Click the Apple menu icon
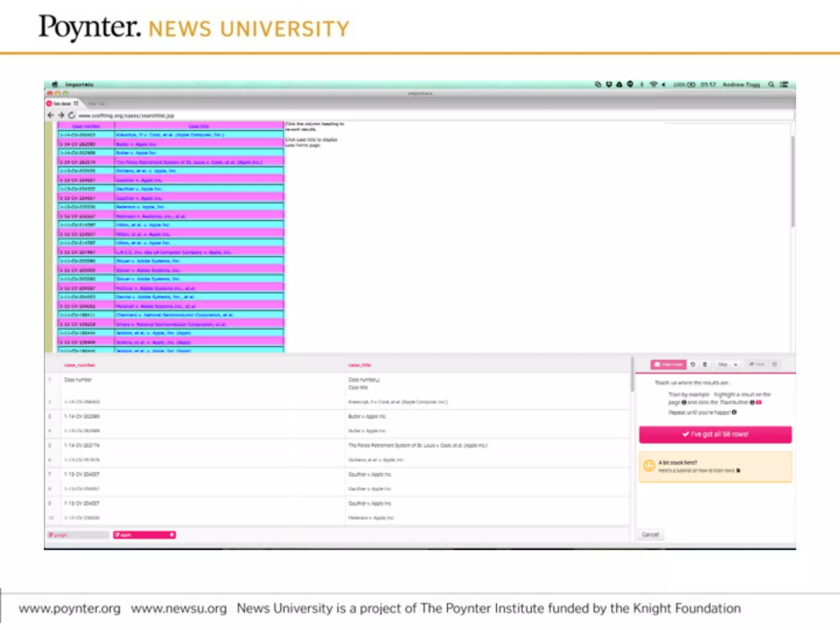Image resolution: width=840 pixels, height=630 pixels. pyautogui.click(x=55, y=84)
